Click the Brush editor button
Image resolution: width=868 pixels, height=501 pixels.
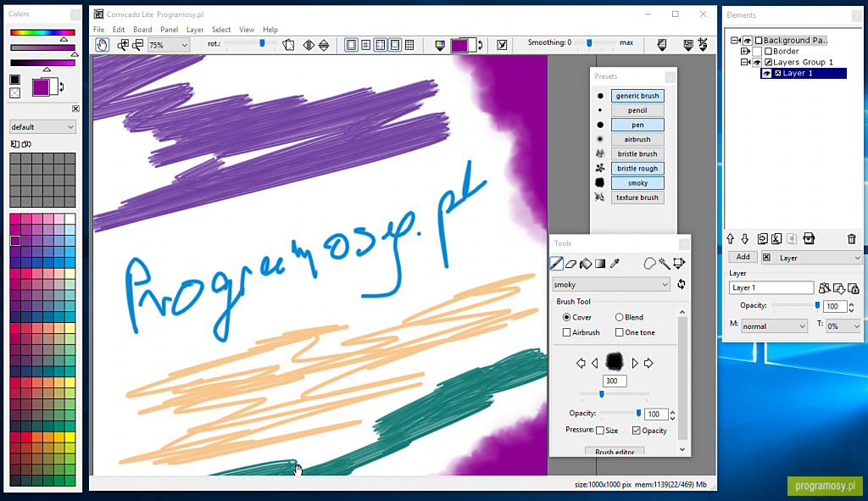click(615, 452)
